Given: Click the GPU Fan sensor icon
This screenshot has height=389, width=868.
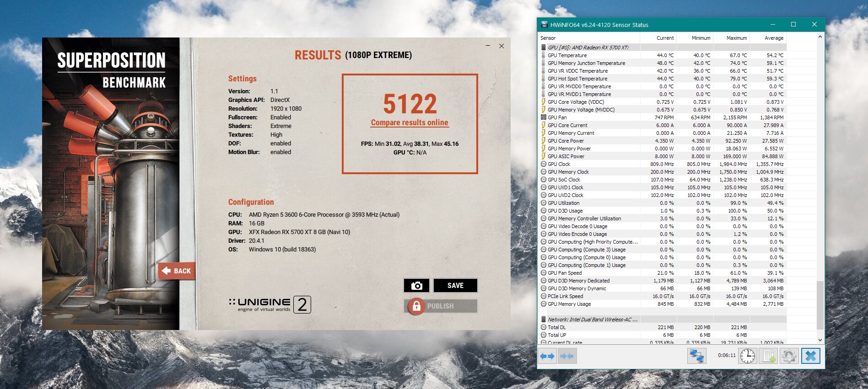Looking at the screenshot, I should (x=544, y=117).
